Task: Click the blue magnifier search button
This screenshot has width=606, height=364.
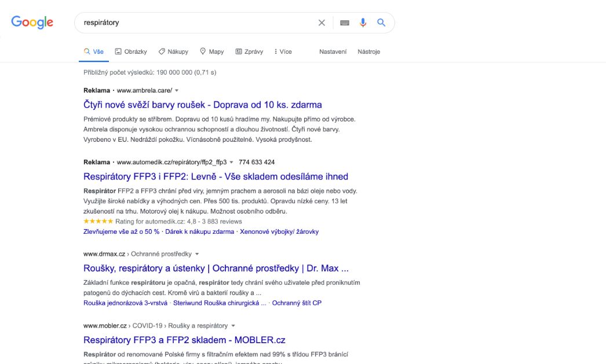Action: pos(381,23)
